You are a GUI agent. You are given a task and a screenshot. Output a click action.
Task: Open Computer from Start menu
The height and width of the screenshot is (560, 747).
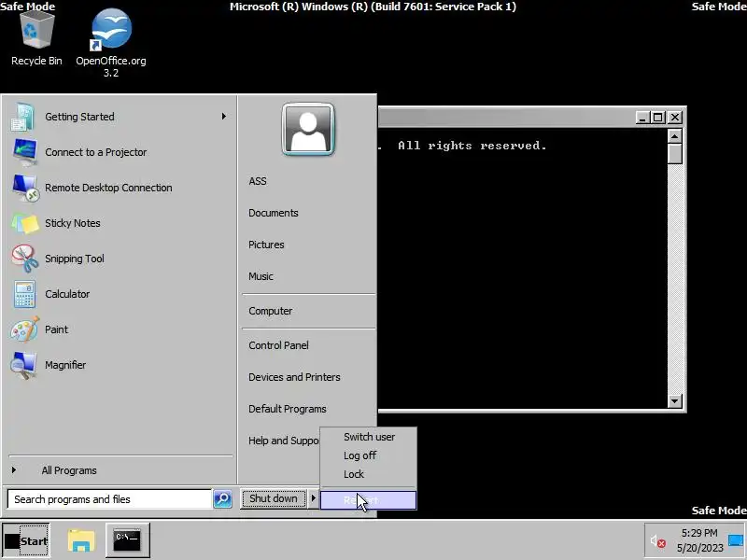click(270, 311)
